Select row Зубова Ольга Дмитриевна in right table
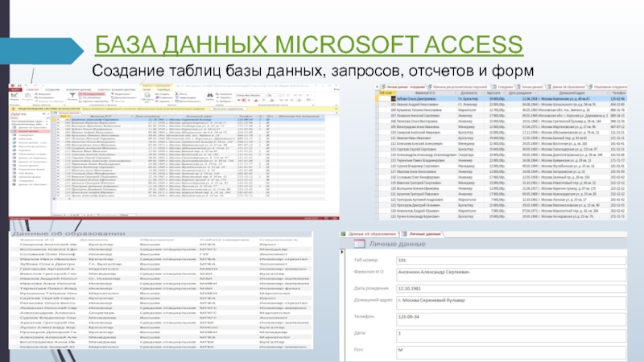Screen dimensions: 644x362 pyautogui.click(x=502, y=99)
